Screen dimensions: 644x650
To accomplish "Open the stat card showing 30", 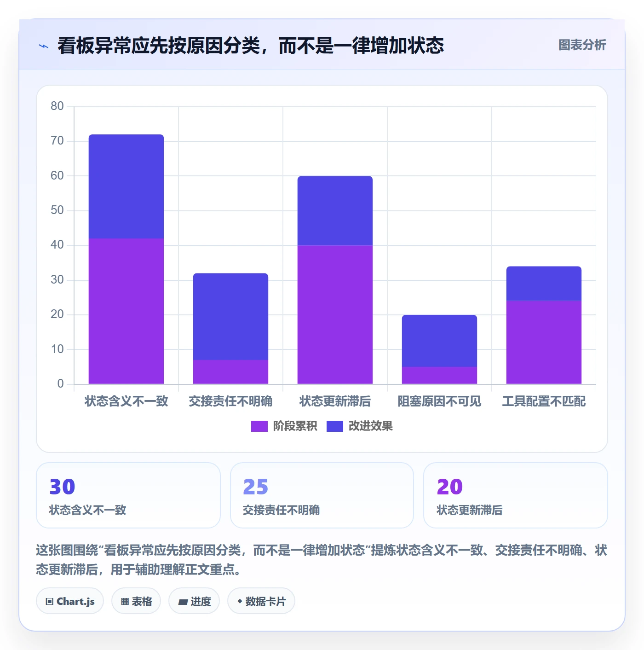I will (x=128, y=495).
